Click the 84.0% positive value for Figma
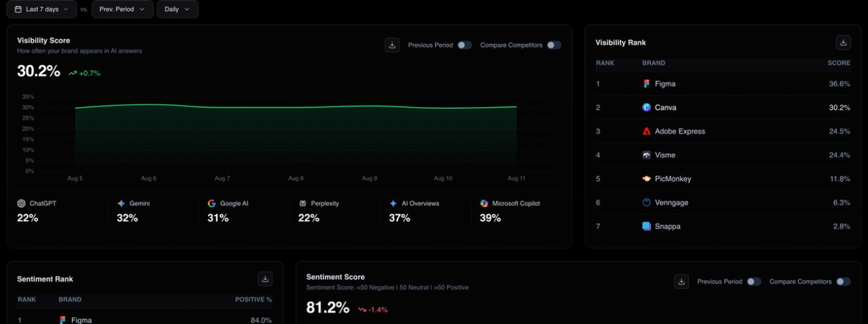Image resolution: width=868 pixels, height=324 pixels. (261, 320)
